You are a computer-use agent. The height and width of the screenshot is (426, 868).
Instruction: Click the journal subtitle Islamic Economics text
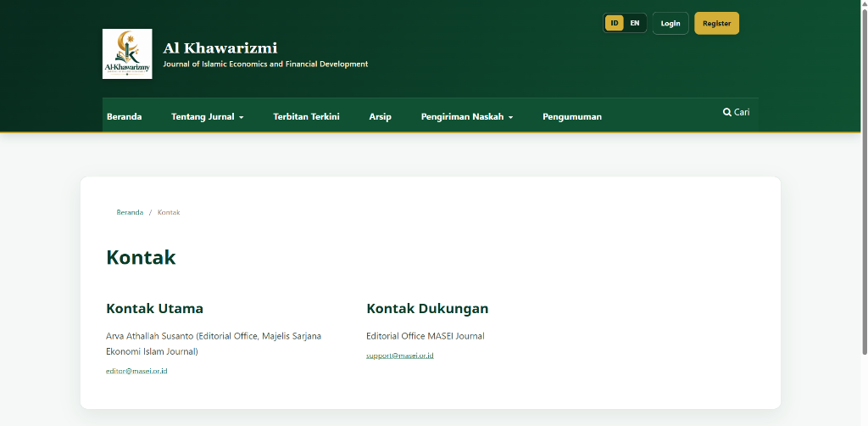coord(265,64)
